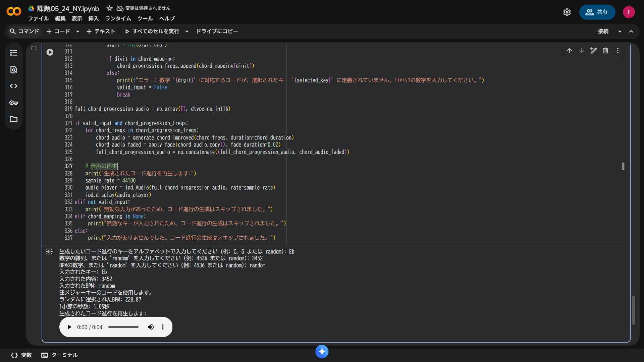Open dropdown arrow beside 接続
The width and height of the screenshot is (644, 362).
point(620,32)
